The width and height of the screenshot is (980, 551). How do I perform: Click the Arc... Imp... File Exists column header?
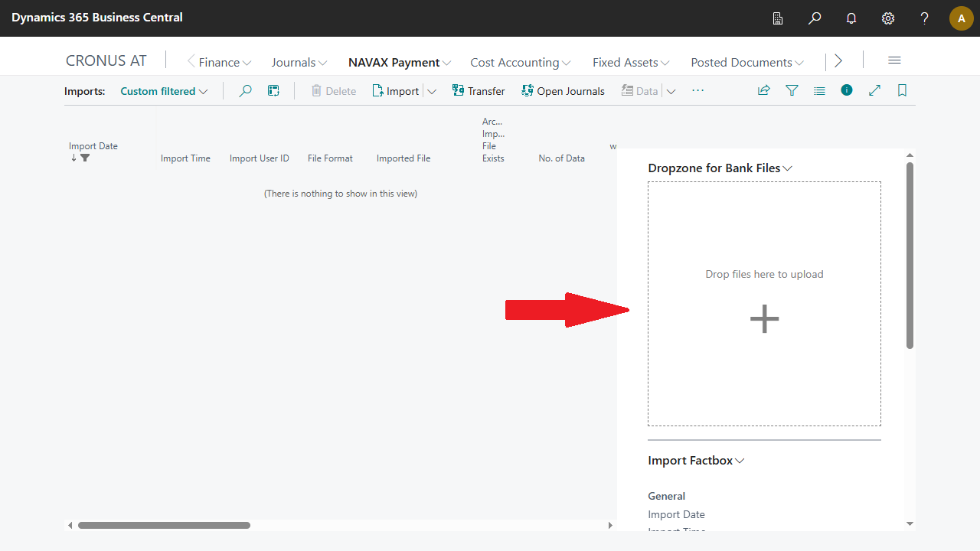pos(493,140)
